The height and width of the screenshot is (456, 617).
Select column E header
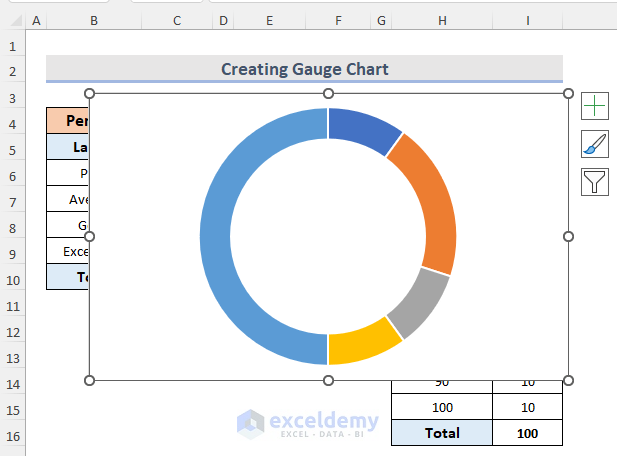(270, 20)
